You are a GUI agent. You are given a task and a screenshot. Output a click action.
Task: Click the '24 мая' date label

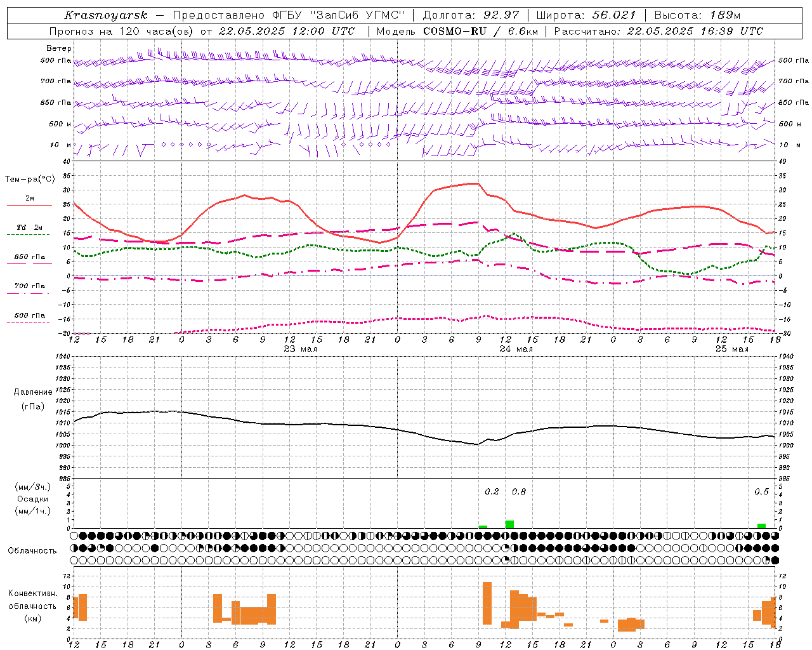tap(516, 349)
